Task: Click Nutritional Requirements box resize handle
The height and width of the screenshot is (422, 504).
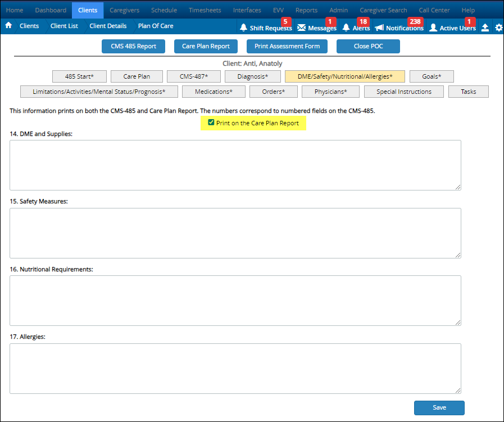Action: tap(458, 323)
